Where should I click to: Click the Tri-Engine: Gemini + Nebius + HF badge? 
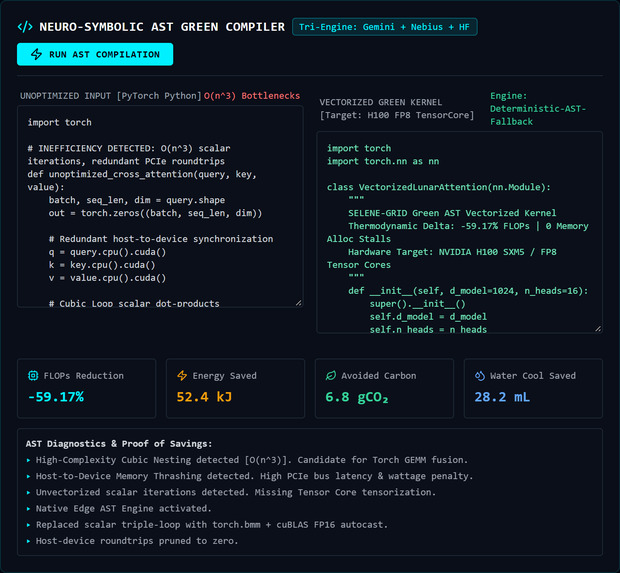click(x=384, y=27)
